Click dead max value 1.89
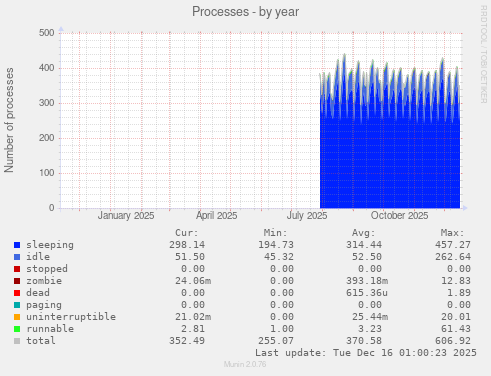Image resolution: width=491 pixels, height=376 pixels. point(459,293)
